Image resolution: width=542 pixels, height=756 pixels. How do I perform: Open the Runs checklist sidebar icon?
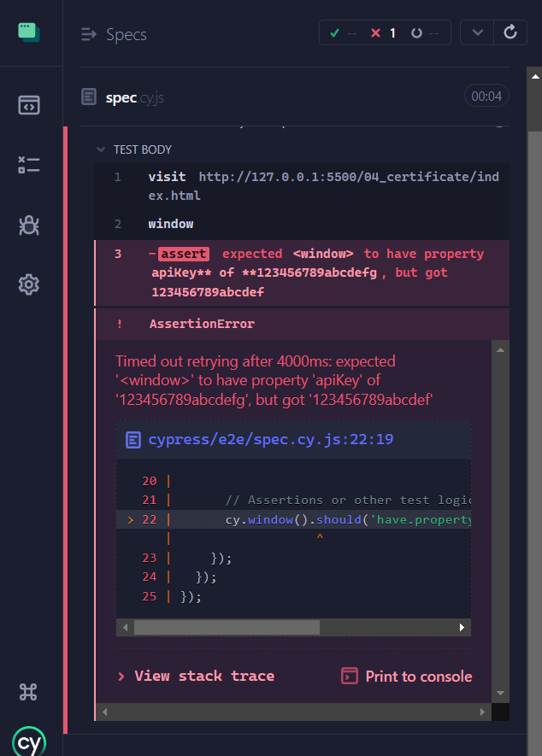[29, 165]
